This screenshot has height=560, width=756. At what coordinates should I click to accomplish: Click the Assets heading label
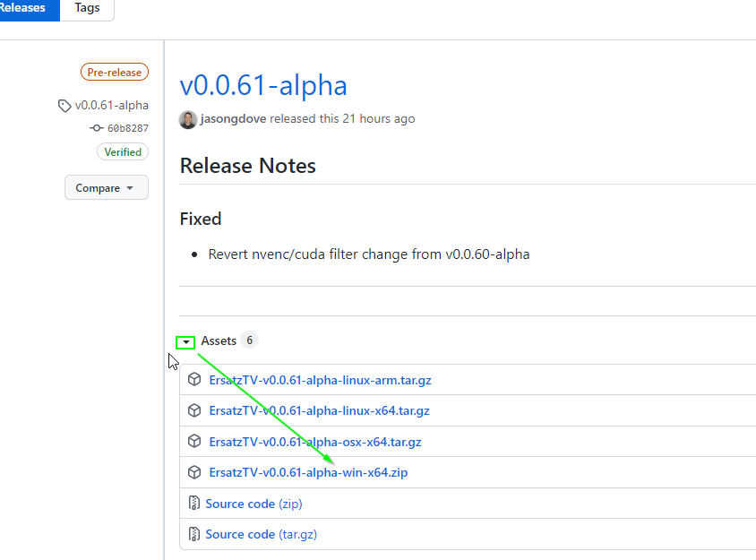(x=219, y=341)
